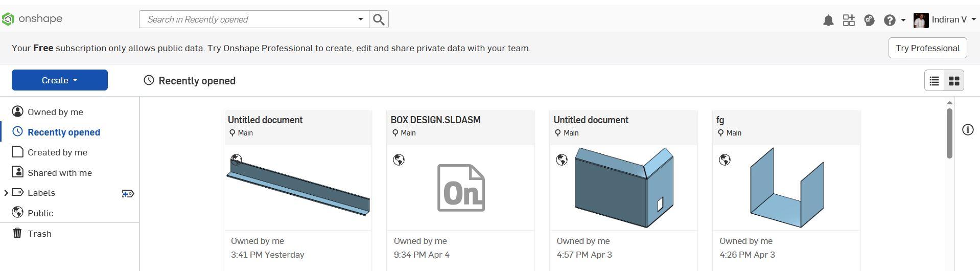The height and width of the screenshot is (271, 980).
Task: Open the BOX DESIGN.SLDASM document thumbnail
Action: point(460,188)
